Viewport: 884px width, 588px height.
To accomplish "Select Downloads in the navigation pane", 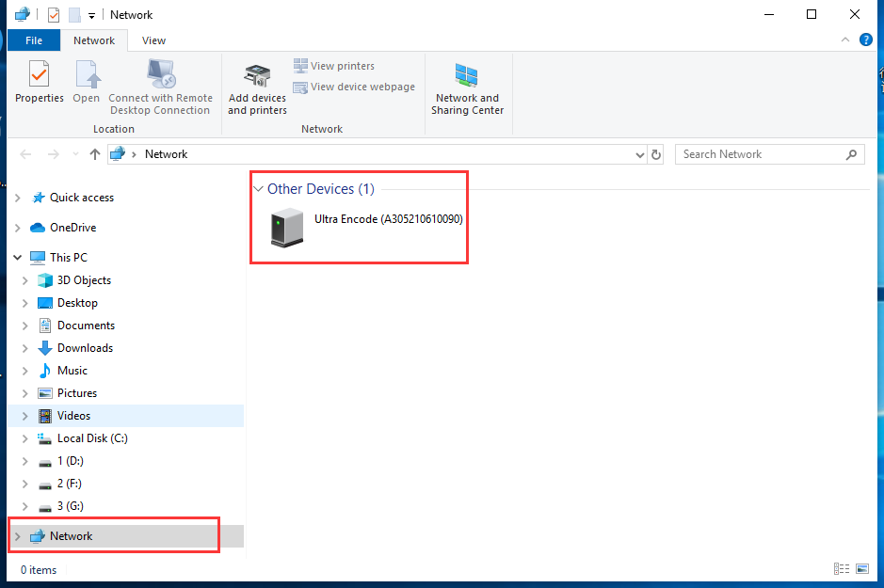I will [x=85, y=348].
